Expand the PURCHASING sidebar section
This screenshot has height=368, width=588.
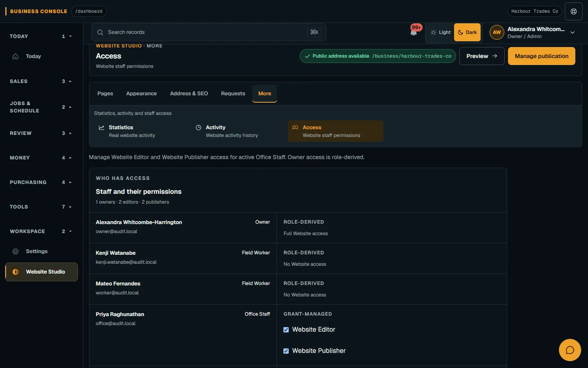click(41, 182)
